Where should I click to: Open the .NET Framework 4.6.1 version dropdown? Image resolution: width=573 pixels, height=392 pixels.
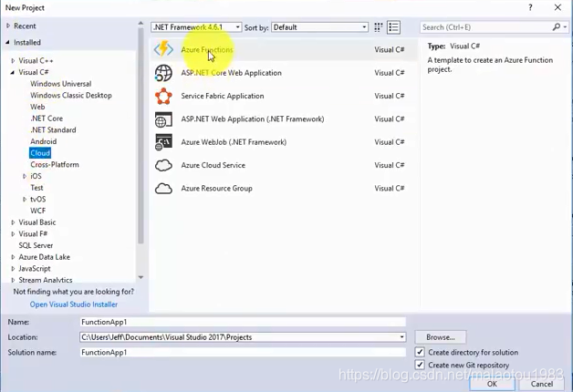[196, 27]
